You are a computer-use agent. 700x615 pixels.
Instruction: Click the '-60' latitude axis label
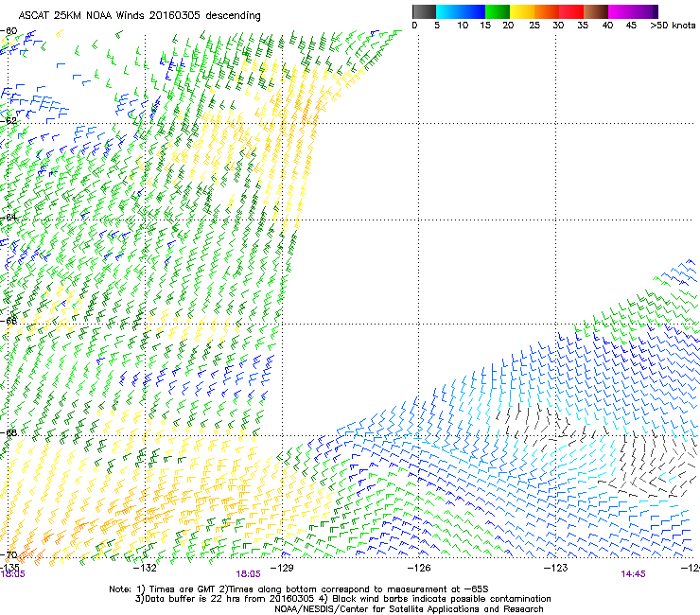click(x=9, y=30)
